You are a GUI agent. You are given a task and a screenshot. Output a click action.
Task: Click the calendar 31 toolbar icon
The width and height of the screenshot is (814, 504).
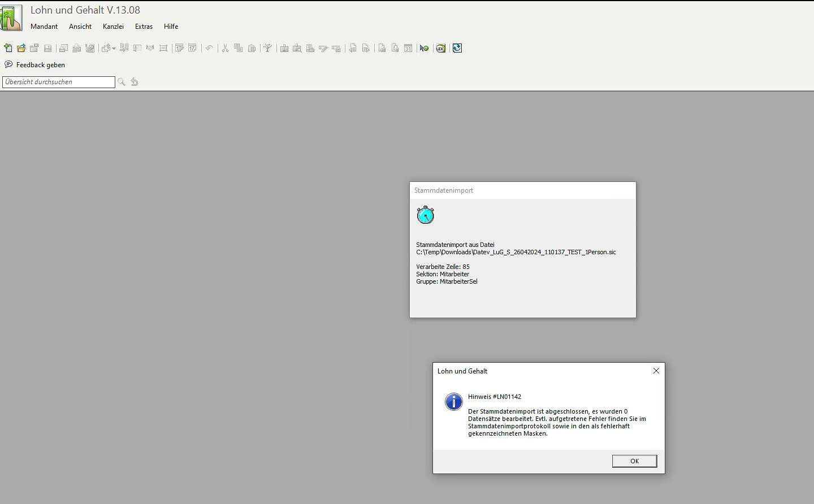408,48
